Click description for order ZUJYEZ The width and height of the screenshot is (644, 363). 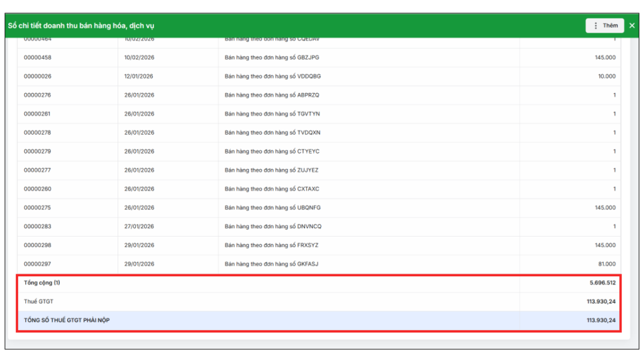point(272,170)
